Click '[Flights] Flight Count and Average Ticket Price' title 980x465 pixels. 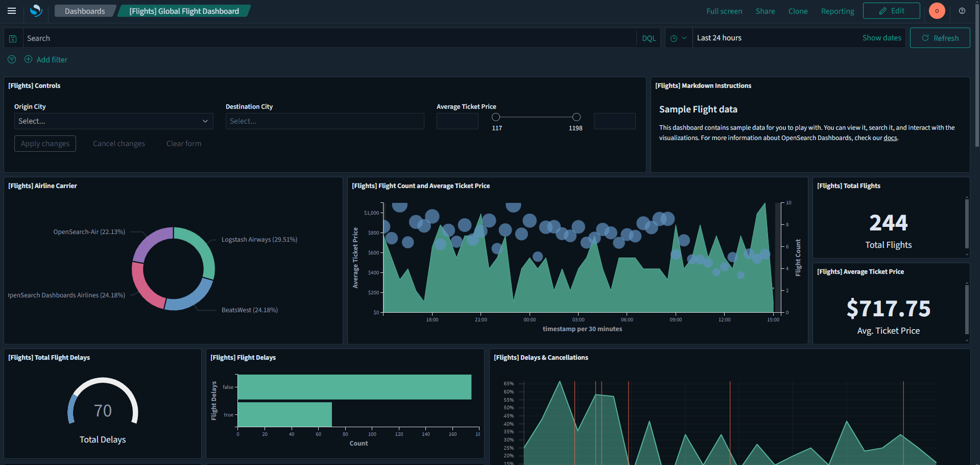tap(421, 186)
